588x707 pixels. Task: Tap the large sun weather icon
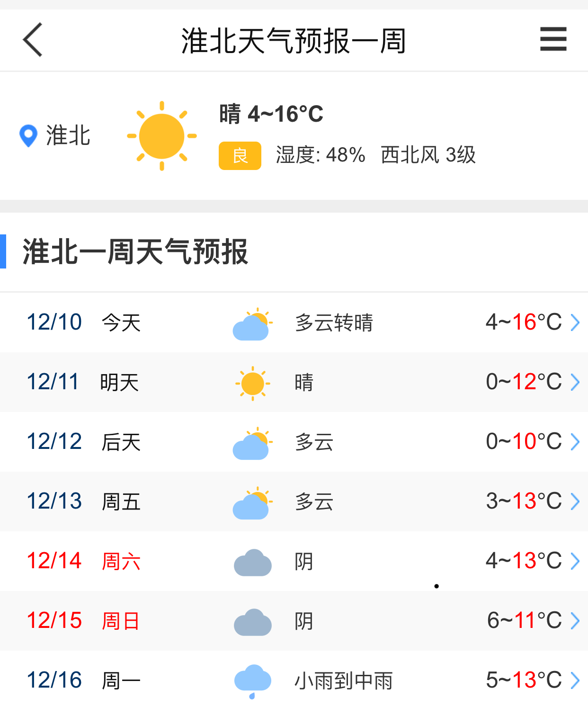(x=162, y=136)
